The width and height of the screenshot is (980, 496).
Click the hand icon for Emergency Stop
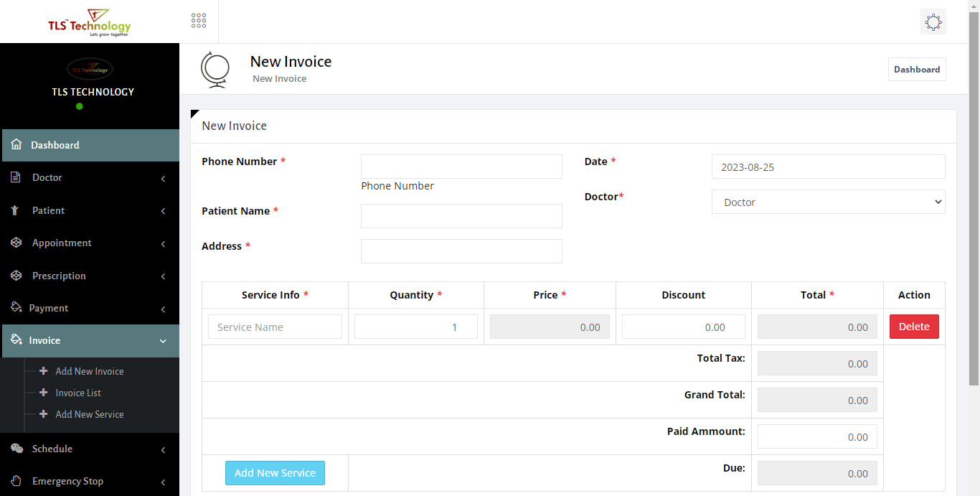pos(17,481)
